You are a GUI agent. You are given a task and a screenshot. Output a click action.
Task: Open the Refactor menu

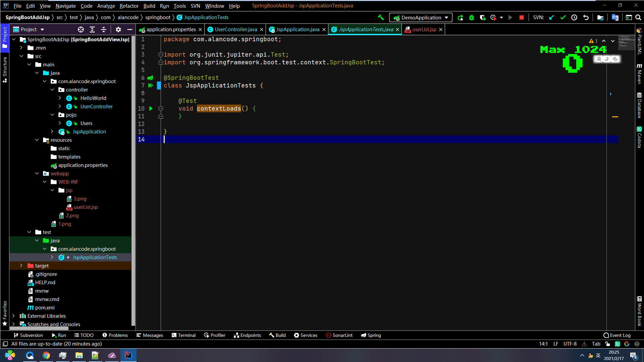click(x=129, y=6)
